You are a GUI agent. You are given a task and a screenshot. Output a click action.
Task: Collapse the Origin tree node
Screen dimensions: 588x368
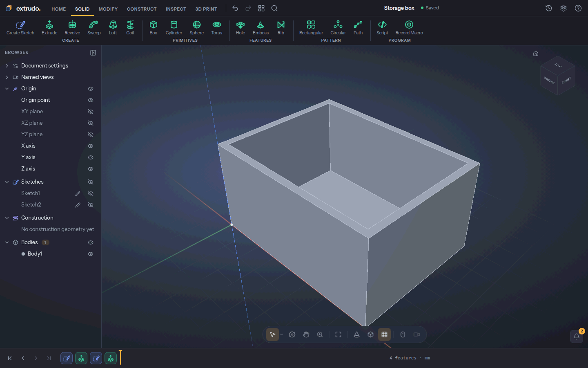tap(7, 89)
